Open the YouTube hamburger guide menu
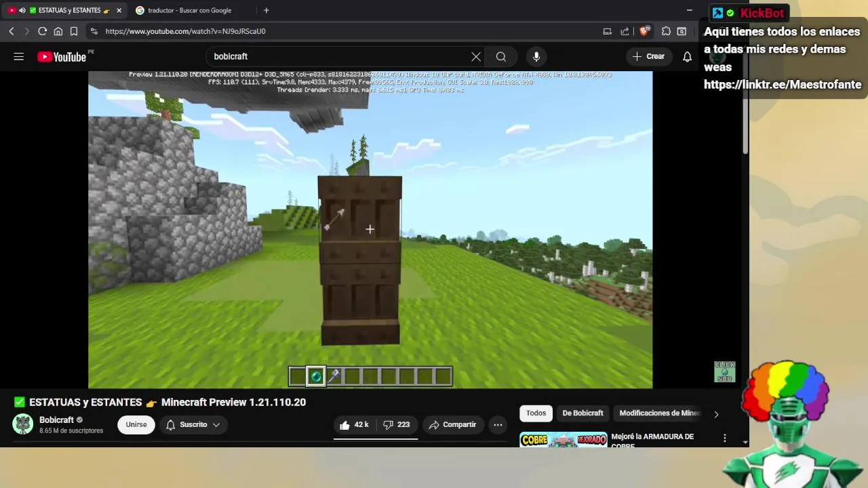The width and height of the screenshot is (868, 488). pyautogui.click(x=19, y=57)
